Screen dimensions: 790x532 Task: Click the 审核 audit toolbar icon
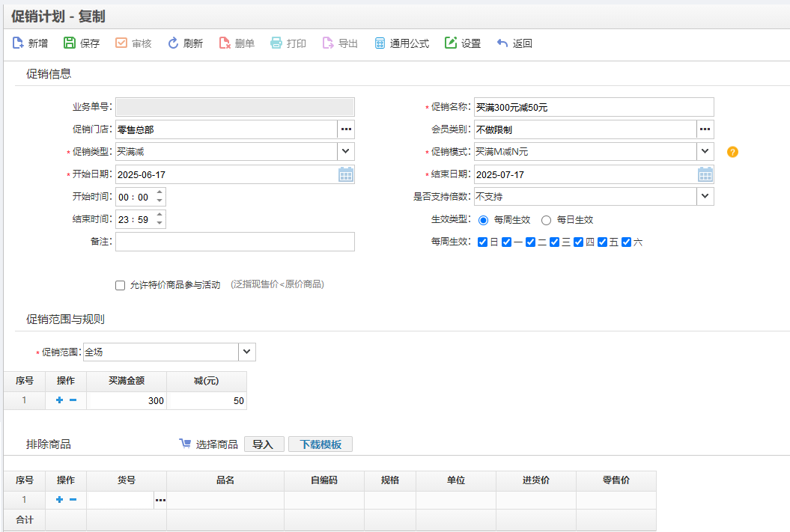pos(121,43)
